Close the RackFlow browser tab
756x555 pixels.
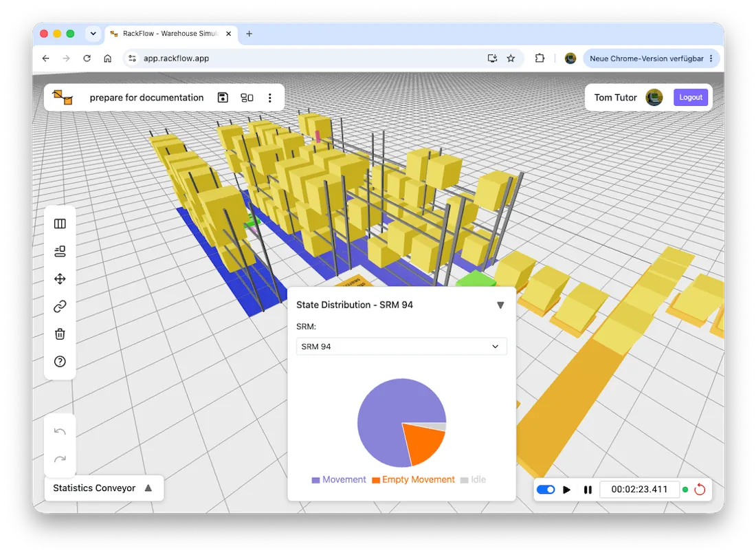(229, 34)
